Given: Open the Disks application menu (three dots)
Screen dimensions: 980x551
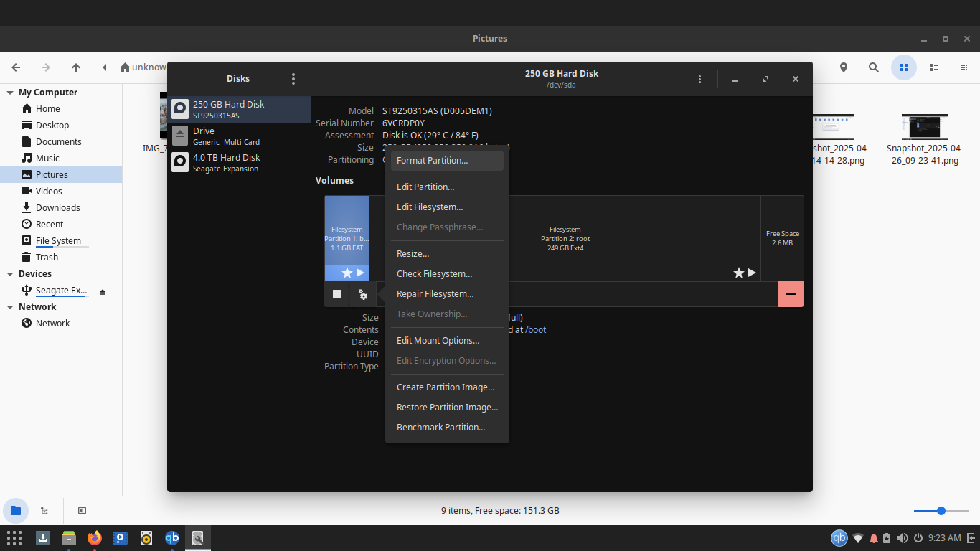Looking at the screenshot, I should pos(293,79).
